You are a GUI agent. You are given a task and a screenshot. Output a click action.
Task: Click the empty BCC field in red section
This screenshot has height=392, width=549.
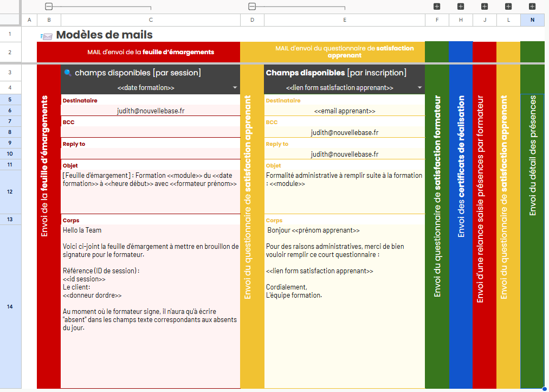click(151, 132)
